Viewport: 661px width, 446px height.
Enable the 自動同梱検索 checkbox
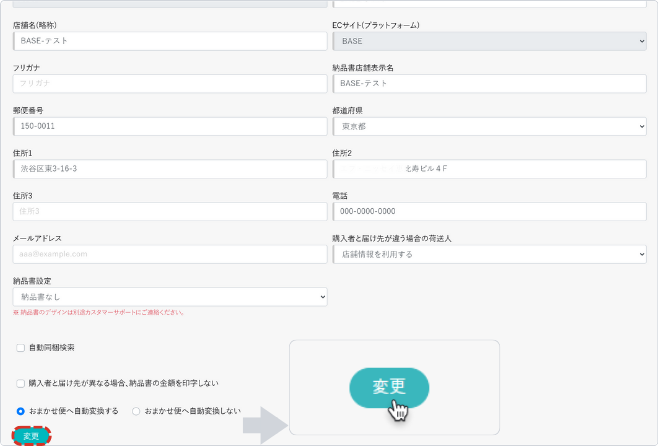tap(21, 348)
